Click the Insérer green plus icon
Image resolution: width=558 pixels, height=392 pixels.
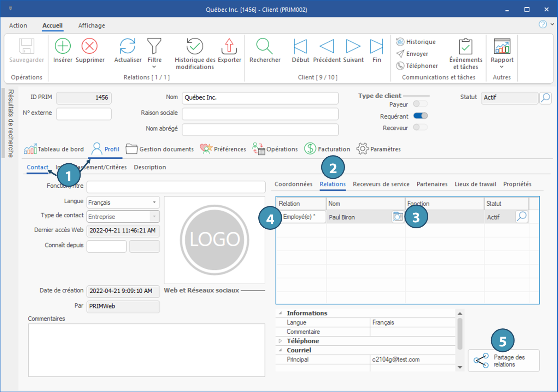pyautogui.click(x=63, y=46)
